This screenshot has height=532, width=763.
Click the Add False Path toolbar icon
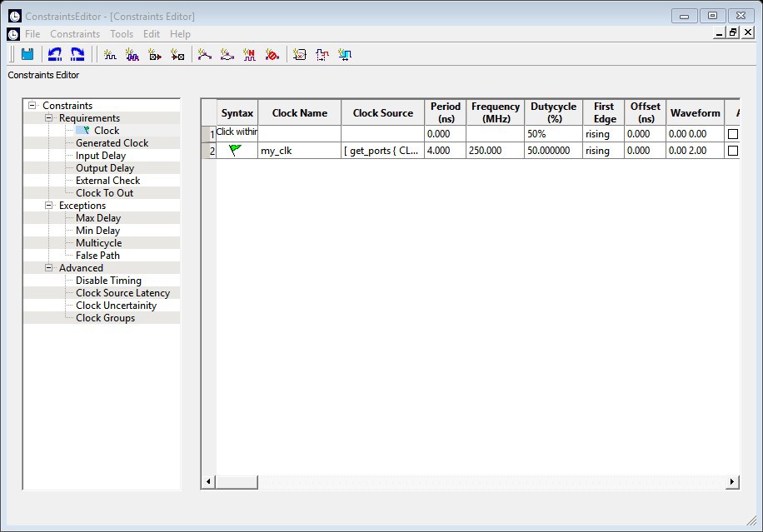tap(272, 54)
